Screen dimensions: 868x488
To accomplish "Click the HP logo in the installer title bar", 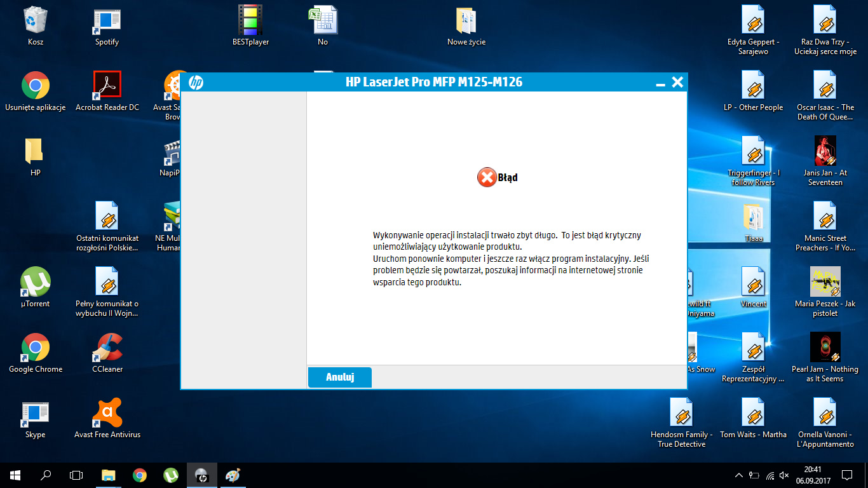I will (196, 82).
